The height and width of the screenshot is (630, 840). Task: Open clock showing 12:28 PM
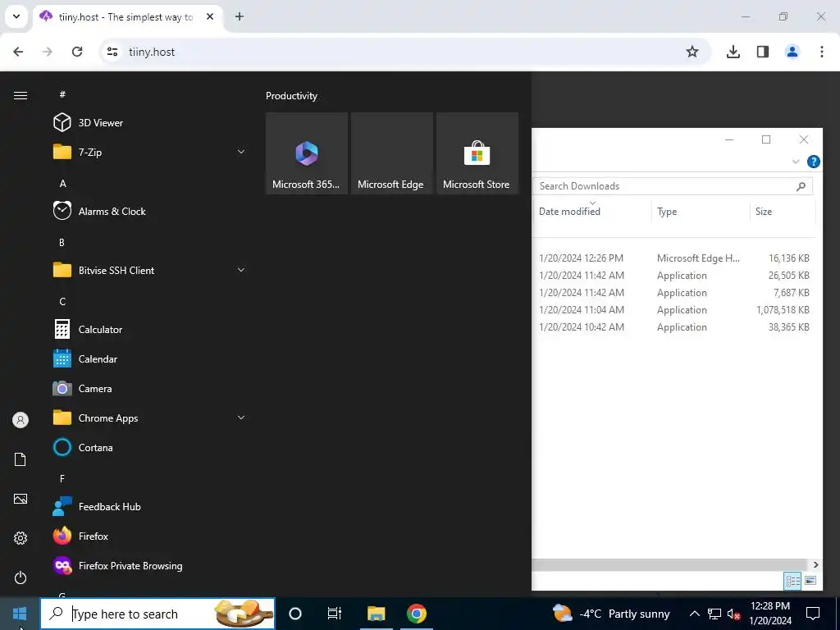(770, 614)
